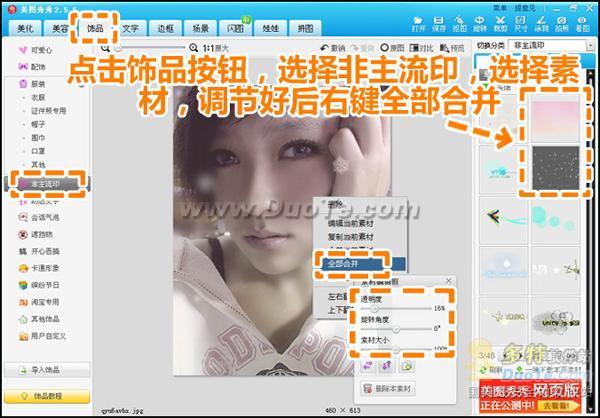This screenshot has height=418, width=600.
Task: Open the 提意见 feedback link
Action: [525, 8]
